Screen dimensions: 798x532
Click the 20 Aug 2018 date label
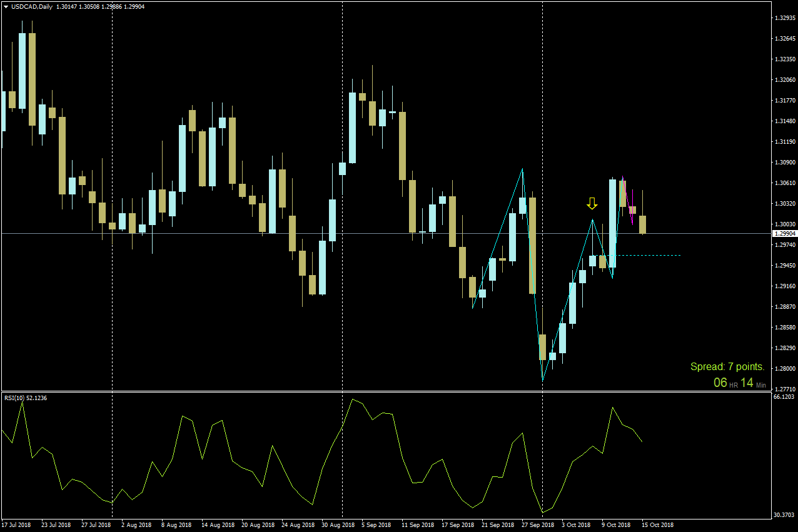[x=258, y=525]
